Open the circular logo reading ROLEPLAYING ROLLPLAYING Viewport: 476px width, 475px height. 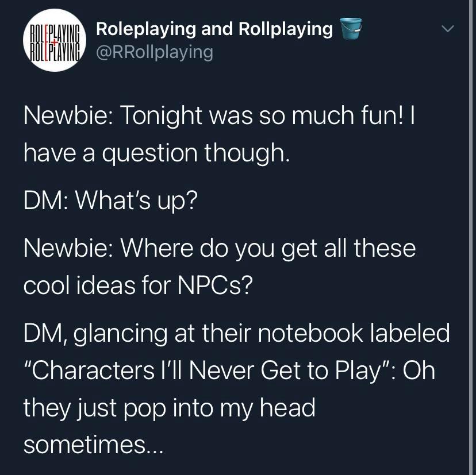coord(55,40)
